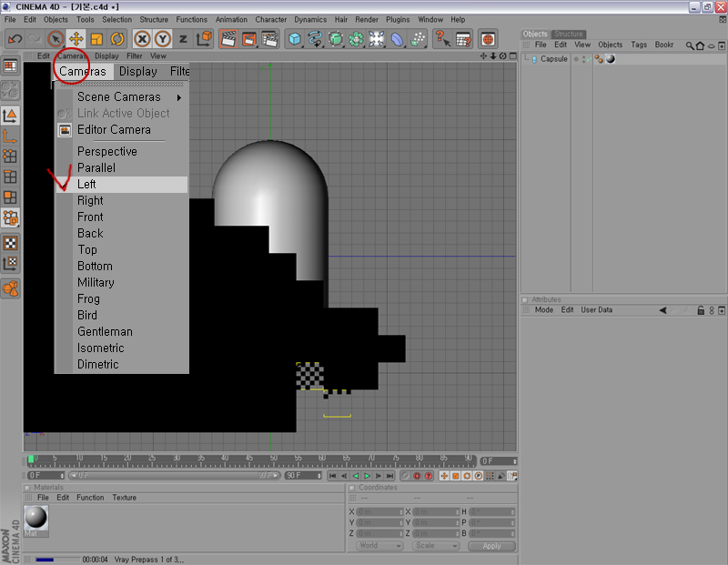Open the Array modeling objects icon
Screen dimensions: 728x565
coord(356,39)
